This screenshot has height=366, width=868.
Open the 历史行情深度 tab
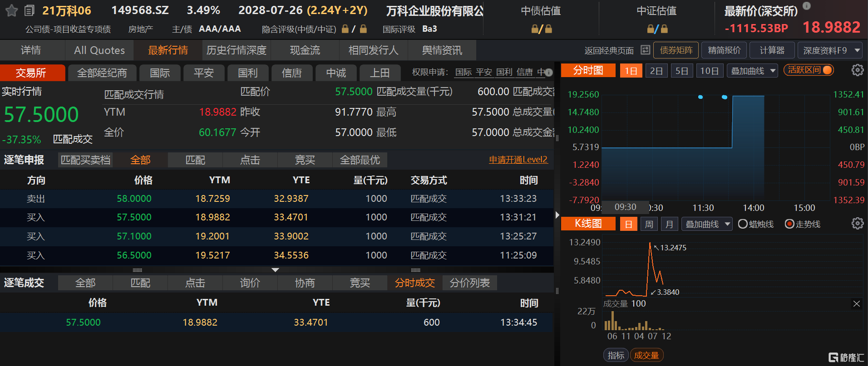click(x=237, y=50)
